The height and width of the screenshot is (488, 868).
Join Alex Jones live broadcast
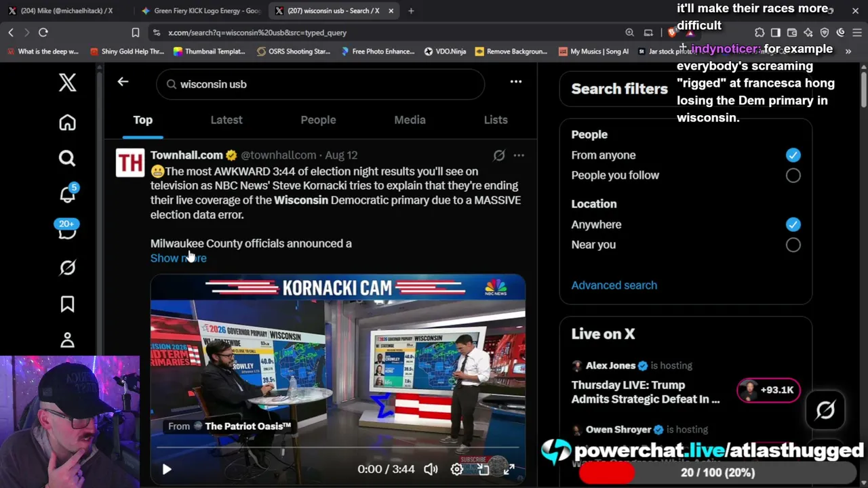(768, 390)
